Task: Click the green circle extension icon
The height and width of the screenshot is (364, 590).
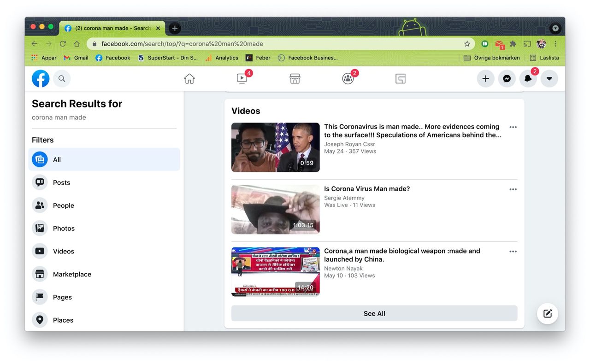Action: [x=485, y=44]
